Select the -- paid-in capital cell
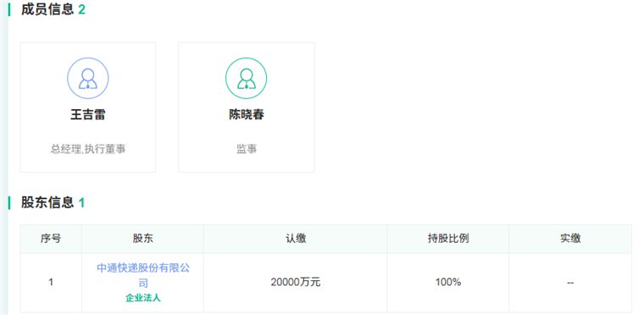644x315 pixels. (x=570, y=283)
